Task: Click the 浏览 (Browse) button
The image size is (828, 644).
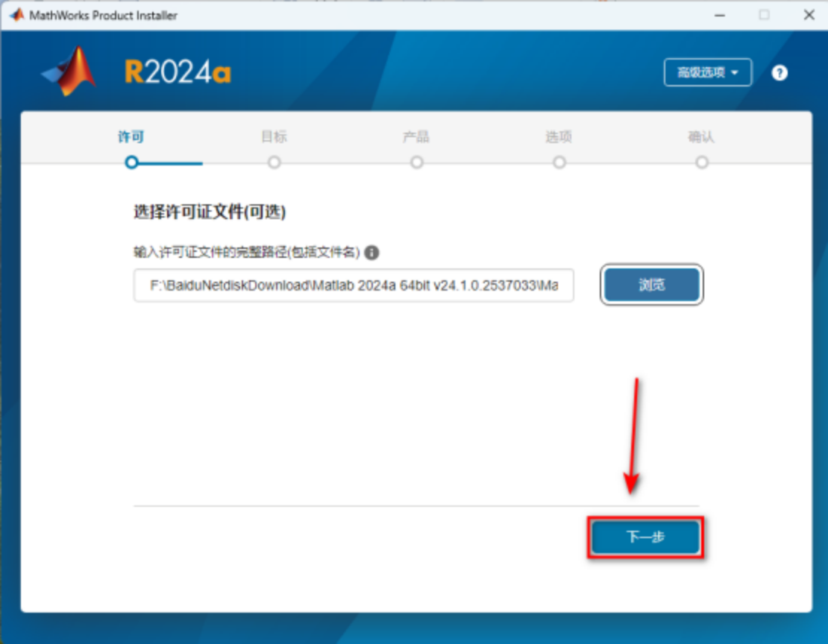Action: coord(652,285)
